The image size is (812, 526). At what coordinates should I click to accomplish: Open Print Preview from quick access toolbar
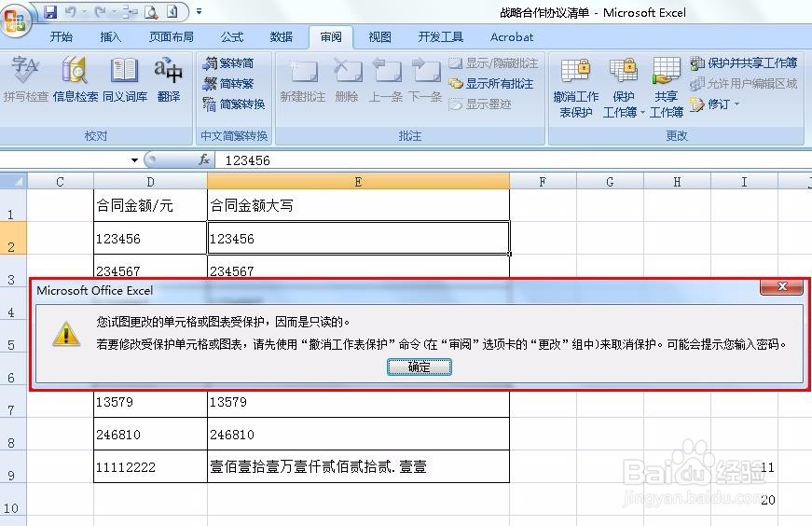click(151, 11)
